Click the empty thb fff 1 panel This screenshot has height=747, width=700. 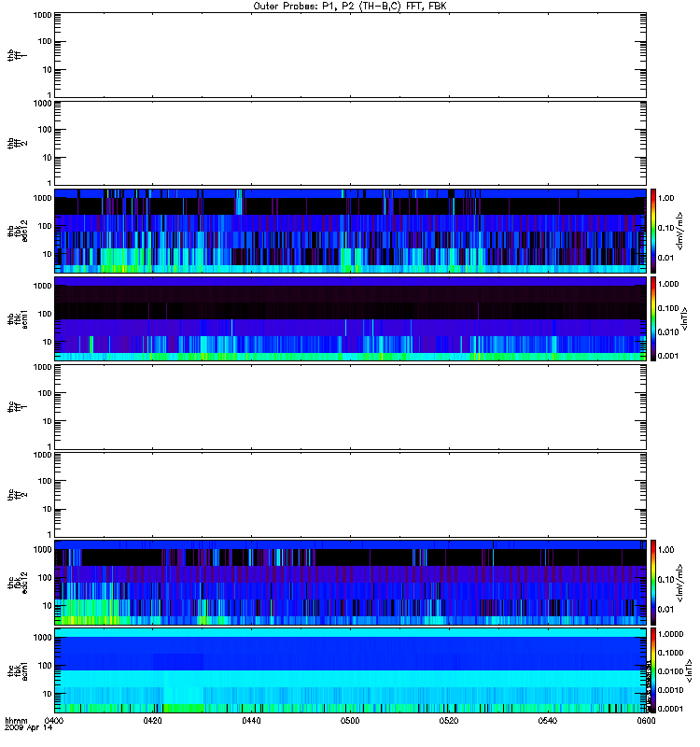pyautogui.click(x=350, y=55)
